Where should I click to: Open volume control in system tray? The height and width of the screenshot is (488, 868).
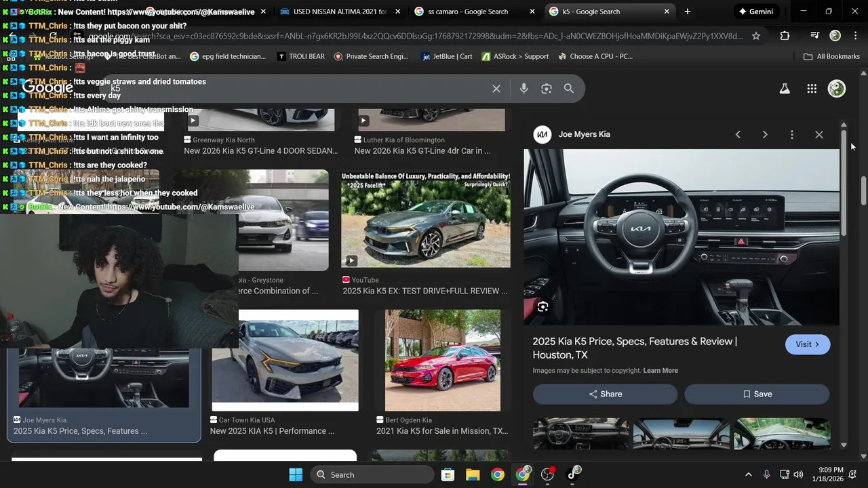click(798, 474)
